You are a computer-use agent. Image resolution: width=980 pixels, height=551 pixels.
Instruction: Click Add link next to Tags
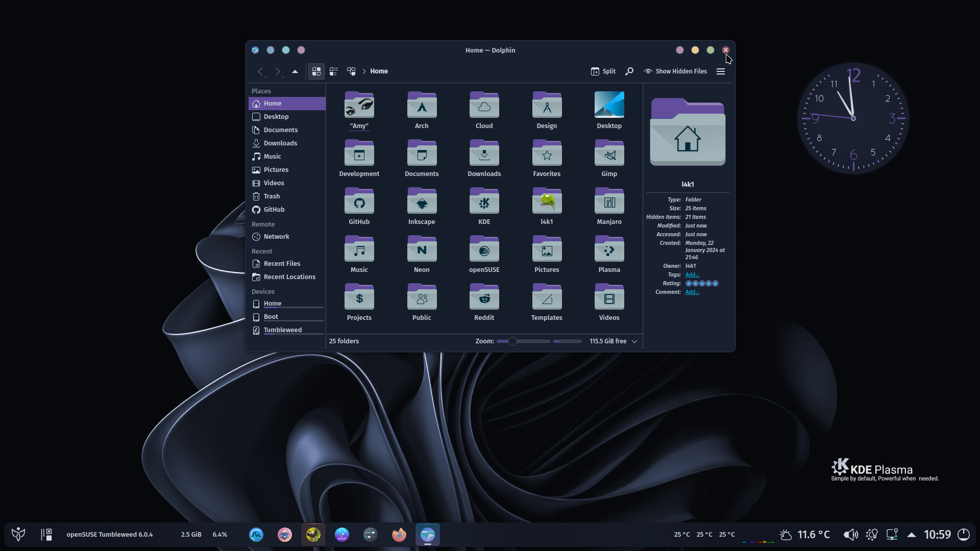click(692, 274)
